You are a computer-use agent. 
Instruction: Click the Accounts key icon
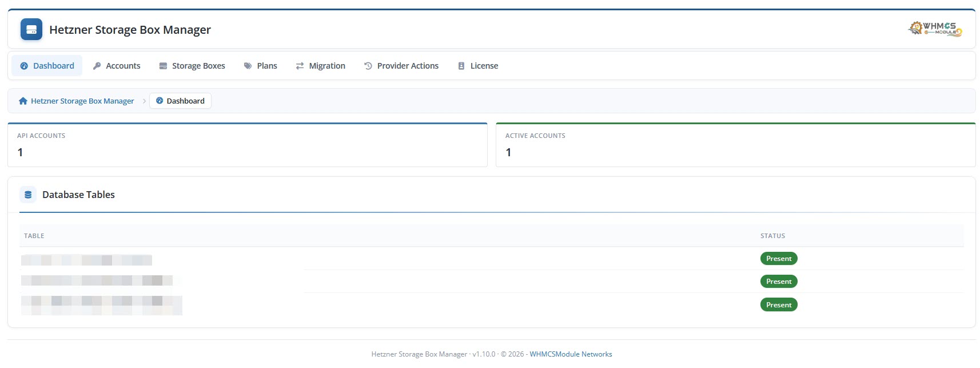[x=97, y=66]
